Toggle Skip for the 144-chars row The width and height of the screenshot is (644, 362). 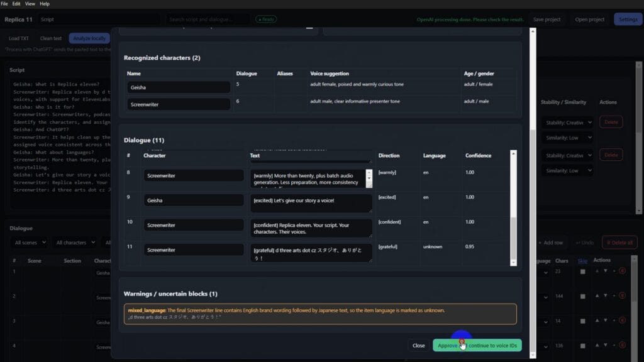(x=582, y=297)
